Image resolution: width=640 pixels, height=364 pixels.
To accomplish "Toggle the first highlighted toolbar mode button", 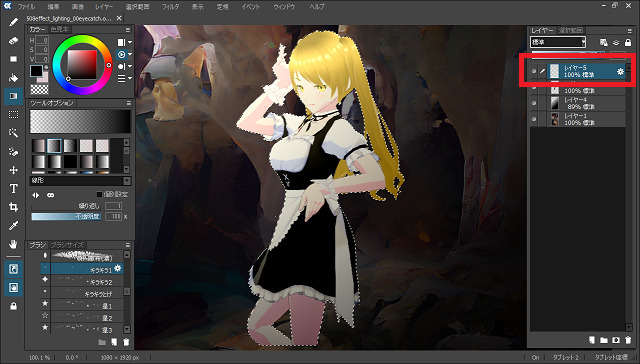I will pyautogui.click(x=13, y=269).
